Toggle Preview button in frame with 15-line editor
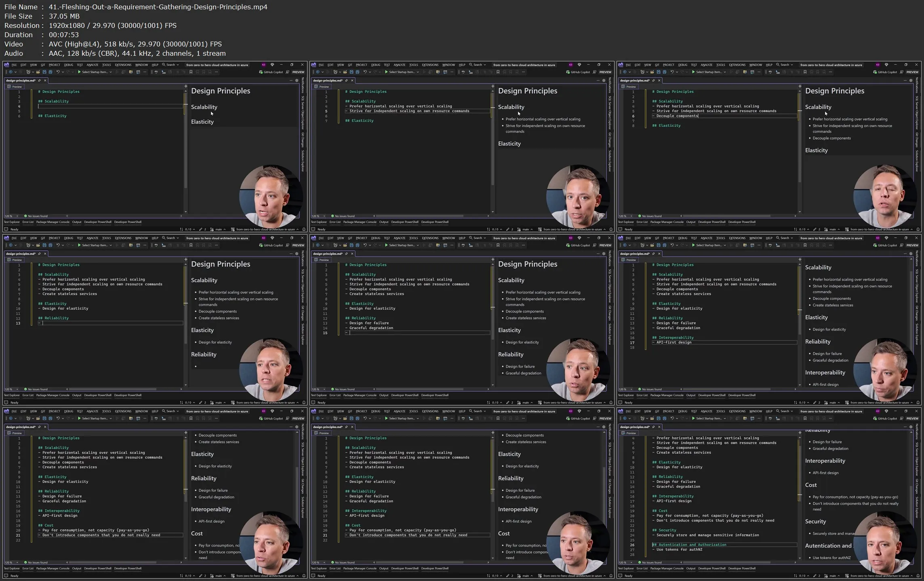 pos(322,260)
